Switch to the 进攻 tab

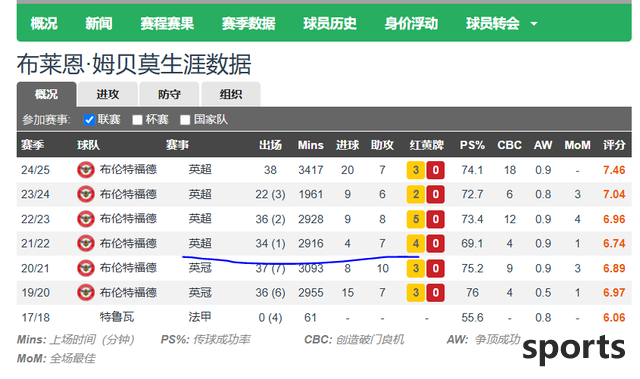[108, 94]
